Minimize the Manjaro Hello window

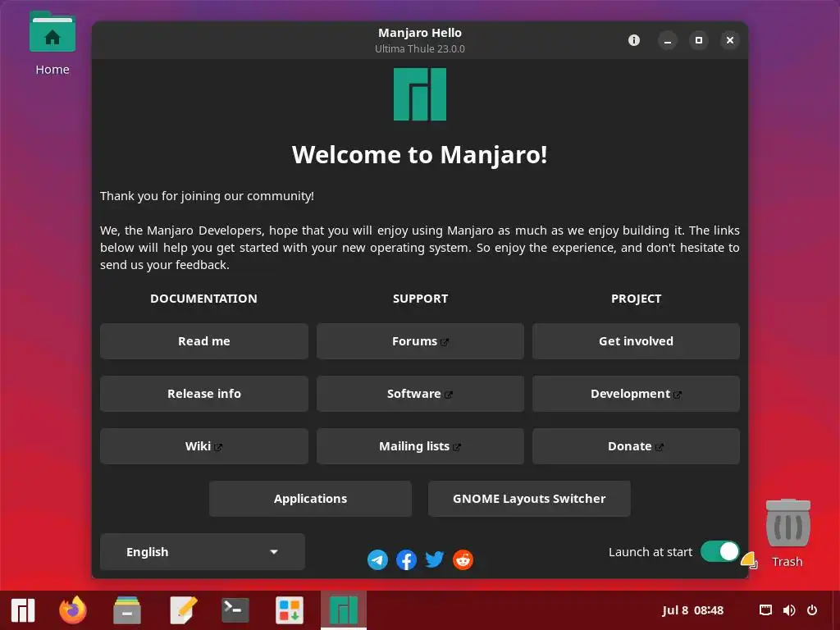tap(668, 40)
